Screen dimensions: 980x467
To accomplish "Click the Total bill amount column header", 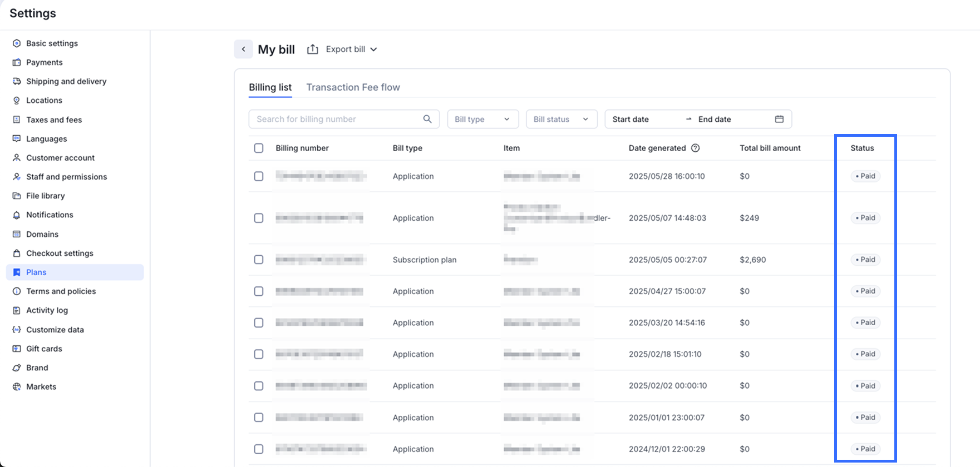I will tap(770, 148).
